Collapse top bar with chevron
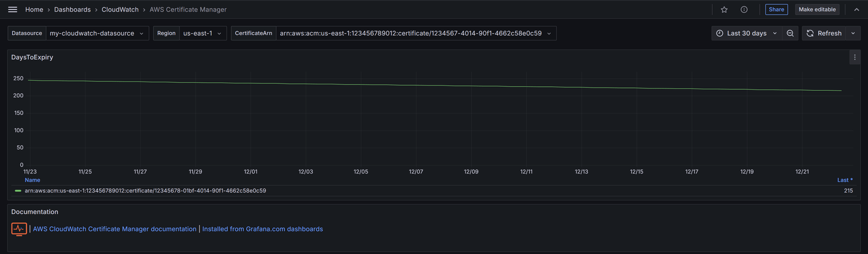The height and width of the screenshot is (254, 868). [856, 10]
